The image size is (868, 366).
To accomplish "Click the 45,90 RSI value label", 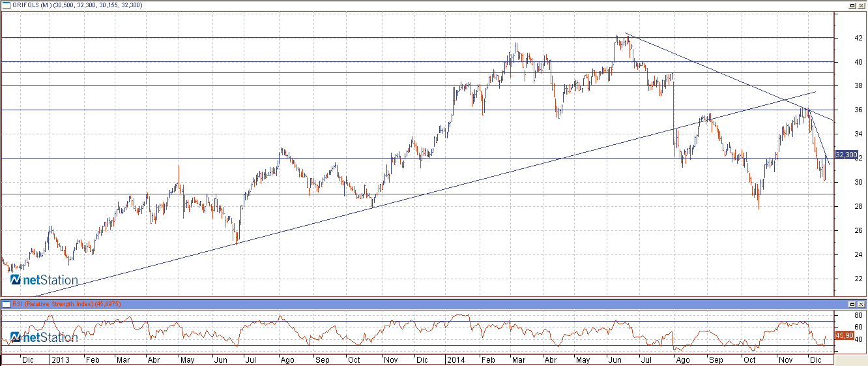I will click(844, 335).
